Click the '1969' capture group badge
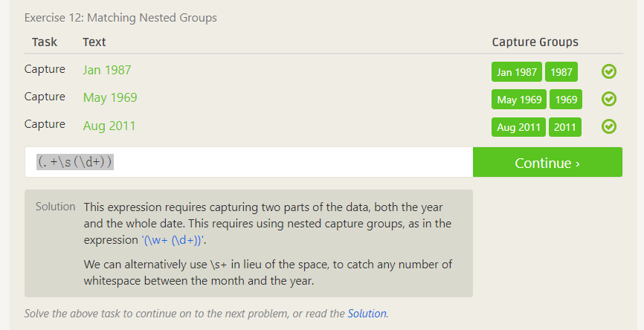644x330 pixels. [566, 100]
